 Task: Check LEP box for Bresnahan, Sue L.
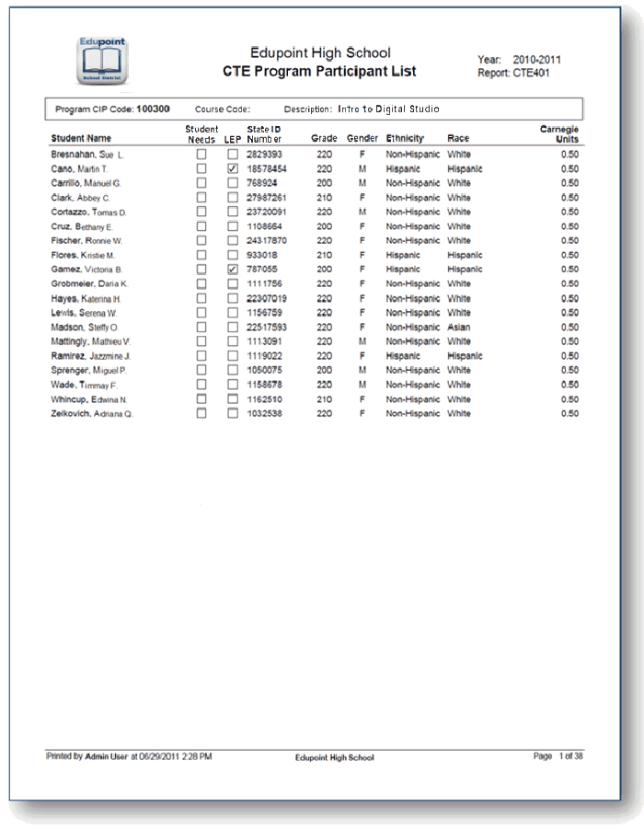(232, 155)
